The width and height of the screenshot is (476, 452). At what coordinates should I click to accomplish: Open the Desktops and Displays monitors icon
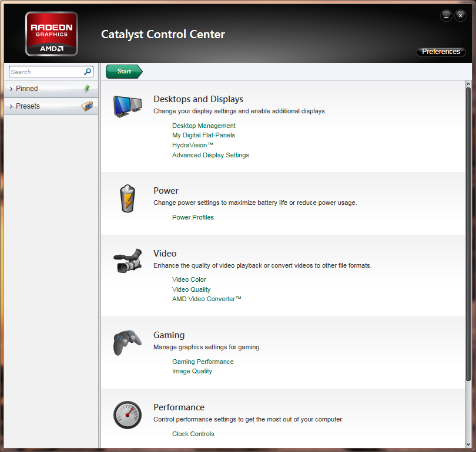[x=128, y=106]
